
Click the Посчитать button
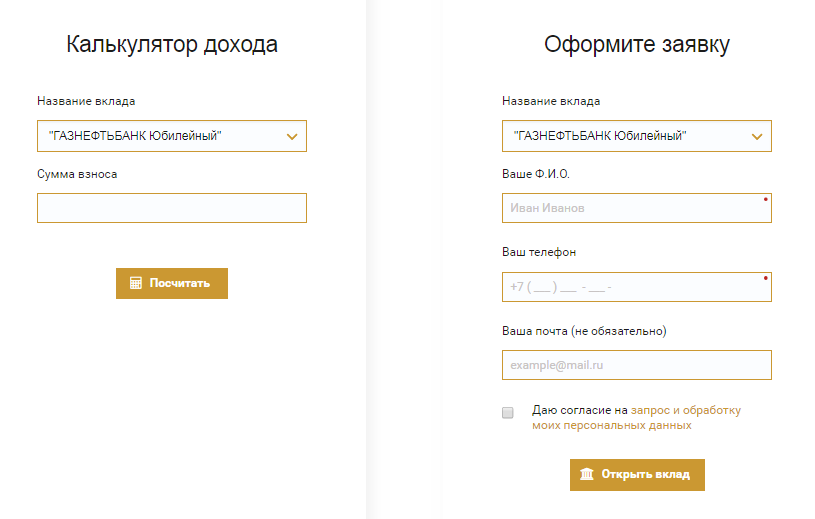coord(172,283)
